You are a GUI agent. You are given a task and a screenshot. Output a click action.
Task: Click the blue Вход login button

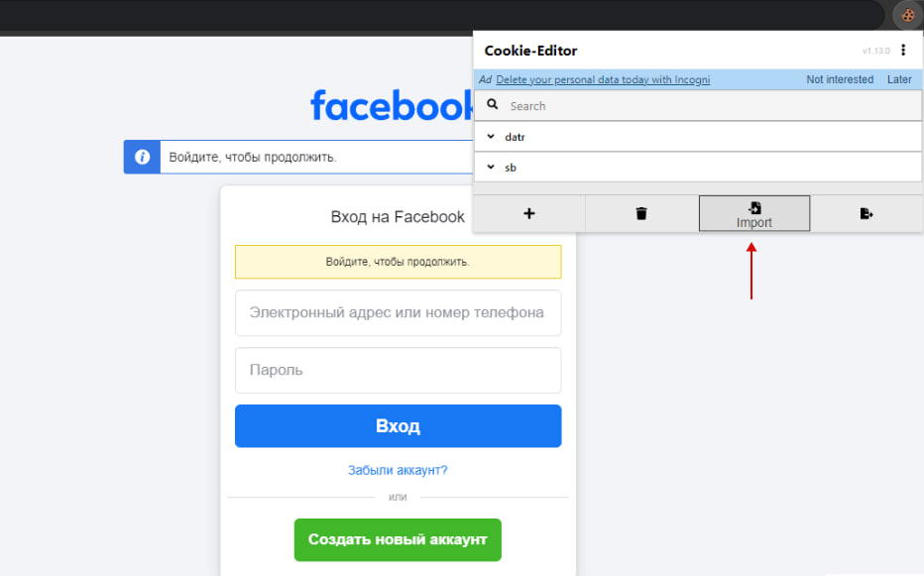398,425
